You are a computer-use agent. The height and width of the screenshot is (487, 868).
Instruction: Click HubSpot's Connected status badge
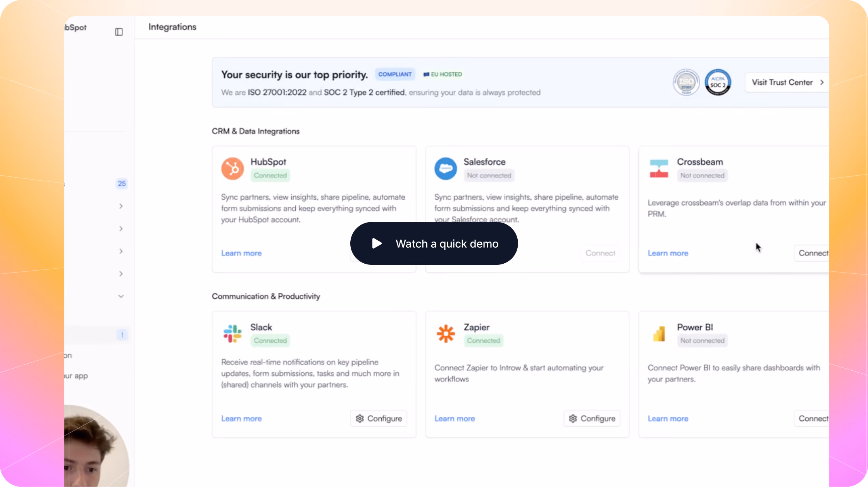pyautogui.click(x=270, y=175)
